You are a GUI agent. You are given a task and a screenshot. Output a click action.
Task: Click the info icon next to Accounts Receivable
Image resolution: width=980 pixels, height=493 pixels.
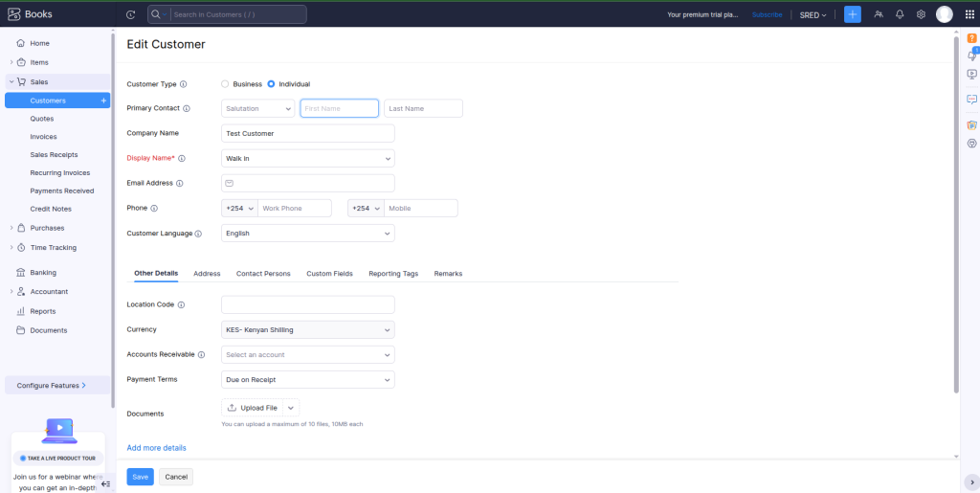(x=201, y=355)
